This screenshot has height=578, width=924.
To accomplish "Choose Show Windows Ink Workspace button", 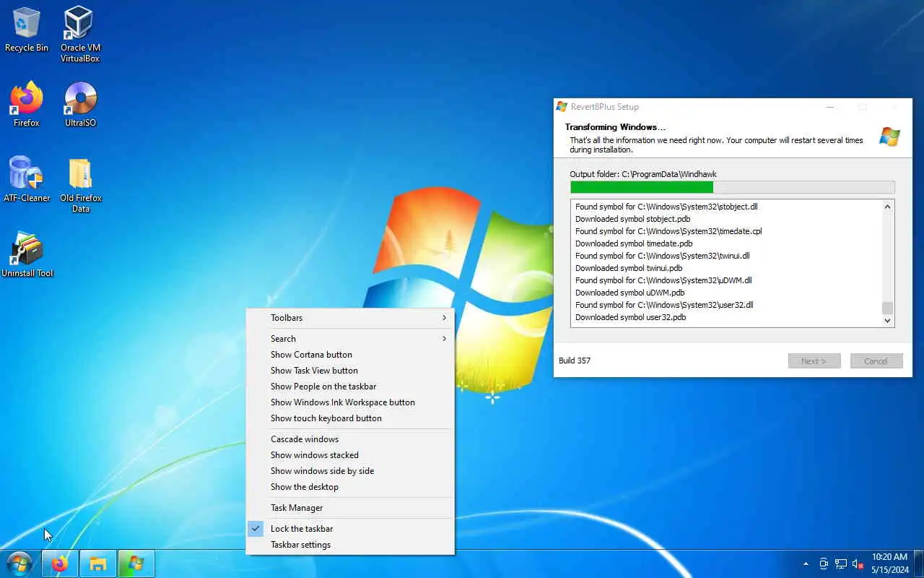I will [350, 402].
